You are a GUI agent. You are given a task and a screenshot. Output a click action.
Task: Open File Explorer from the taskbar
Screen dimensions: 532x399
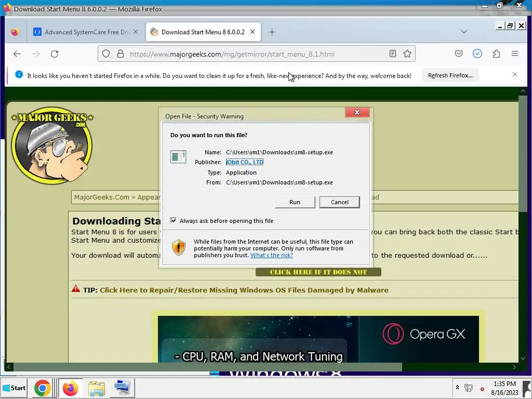coord(96,388)
